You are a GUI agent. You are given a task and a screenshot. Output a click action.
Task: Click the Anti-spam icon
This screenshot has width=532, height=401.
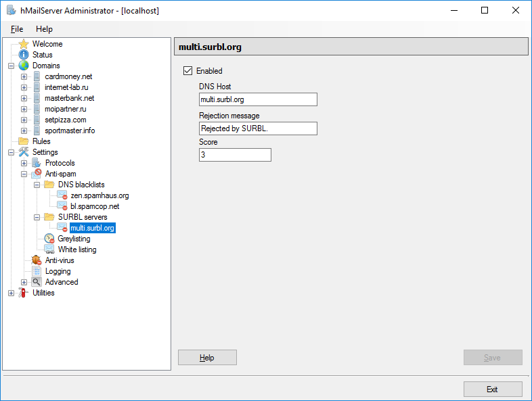(x=37, y=174)
